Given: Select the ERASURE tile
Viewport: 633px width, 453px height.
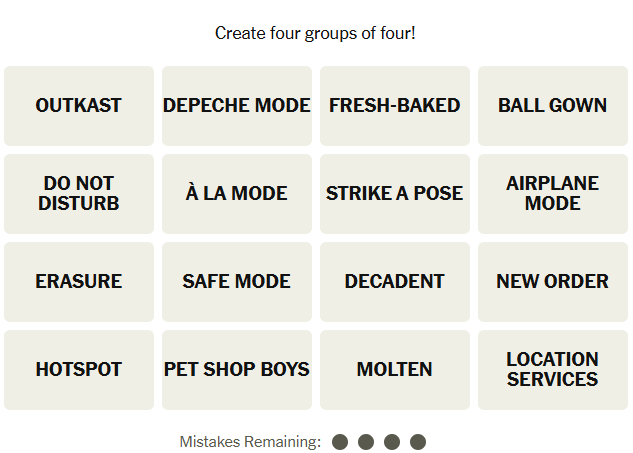Looking at the screenshot, I should (x=79, y=282).
